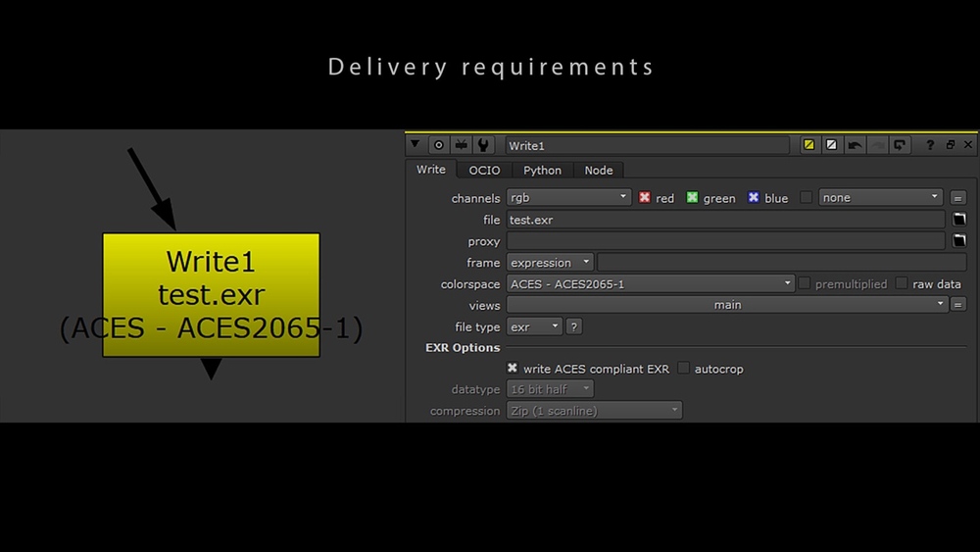Open help via the question mark icon
980x552 pixels.
pos(931,145)
